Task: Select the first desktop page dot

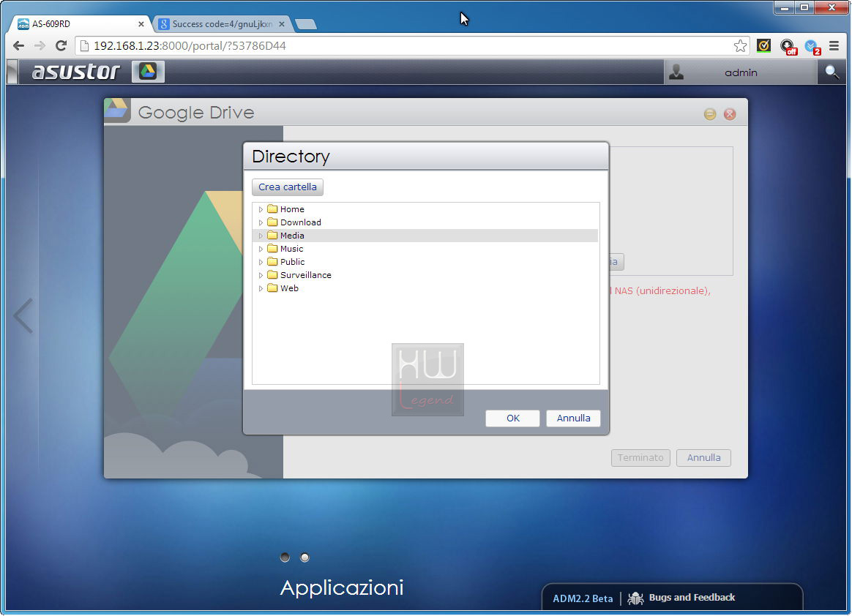Action: coord(285,557)
